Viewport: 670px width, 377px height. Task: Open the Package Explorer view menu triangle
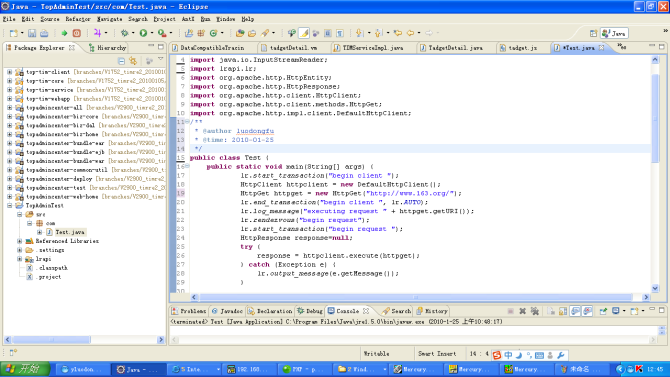pyautogui.click(x=161, y=59)
